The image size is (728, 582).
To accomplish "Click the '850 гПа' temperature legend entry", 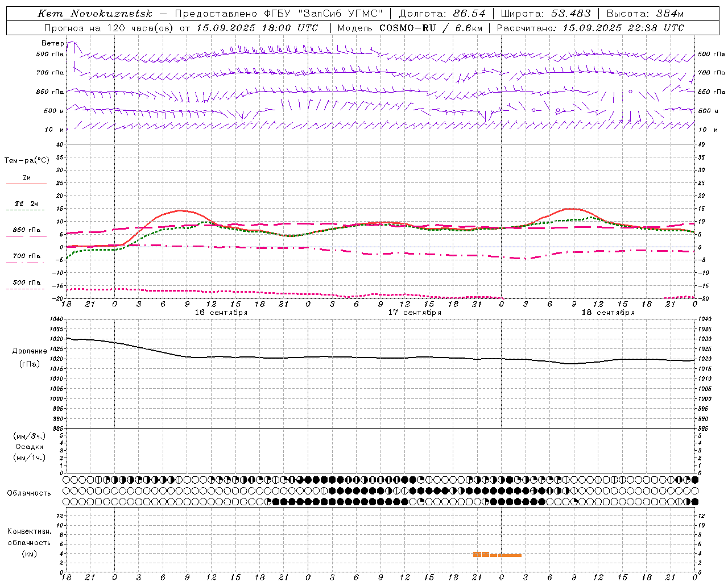I will tap(26, 230).
